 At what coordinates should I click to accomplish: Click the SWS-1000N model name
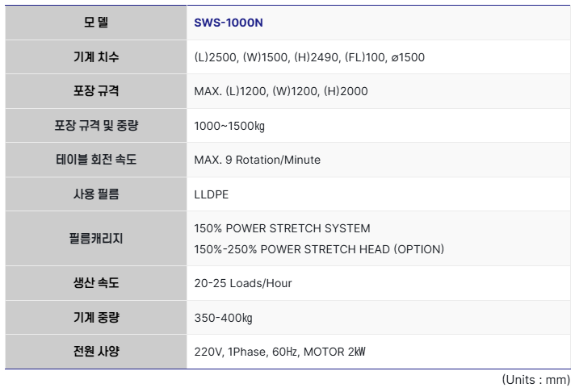point(229,23)
